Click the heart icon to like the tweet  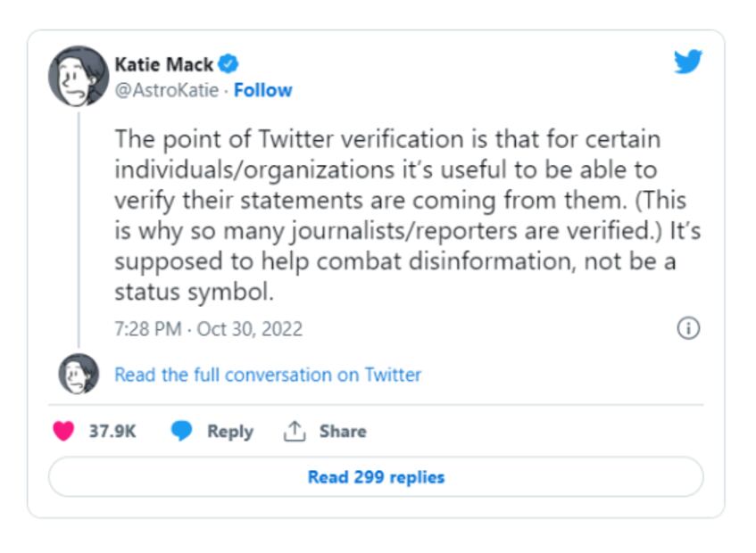[63, 431]
